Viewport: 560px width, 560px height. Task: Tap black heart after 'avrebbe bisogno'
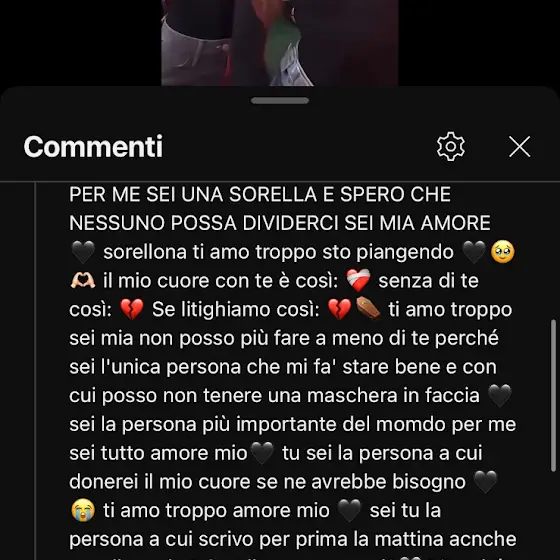tap(485, 482)
